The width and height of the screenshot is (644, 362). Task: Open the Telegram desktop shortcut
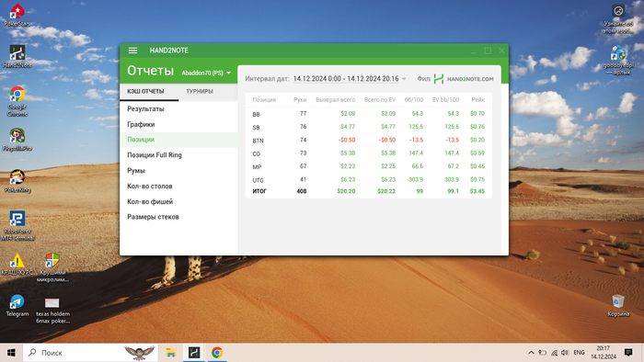tap(17, 305)
